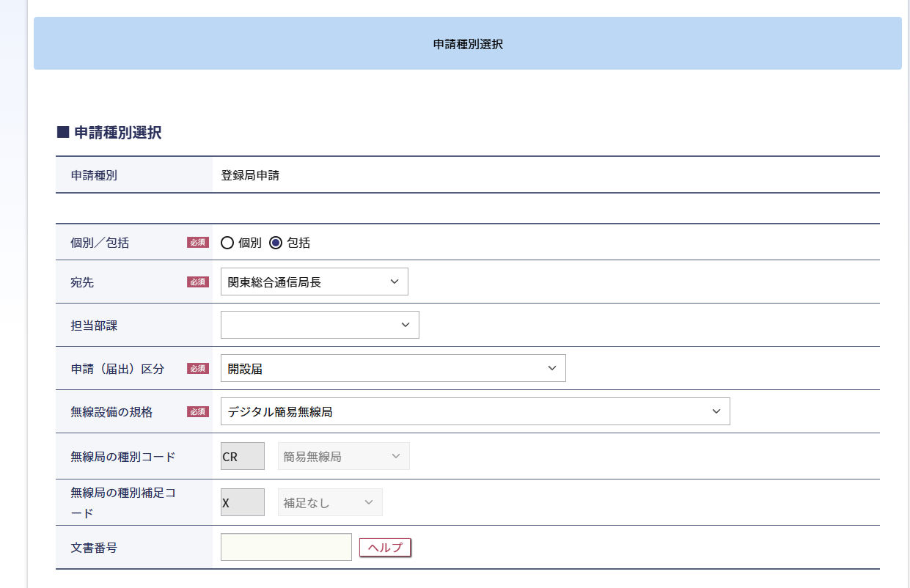The image size is (910, 588).
Task: Click the 無線局の種別コード row label
Action: click(x=123, y=457)
